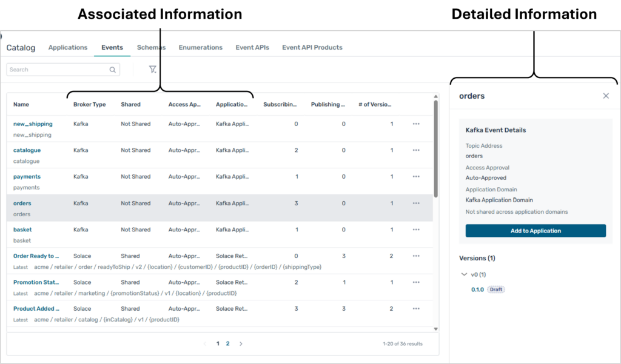Open more options for payments row
This screenshot has height=364, width=621.
(416, 177)
